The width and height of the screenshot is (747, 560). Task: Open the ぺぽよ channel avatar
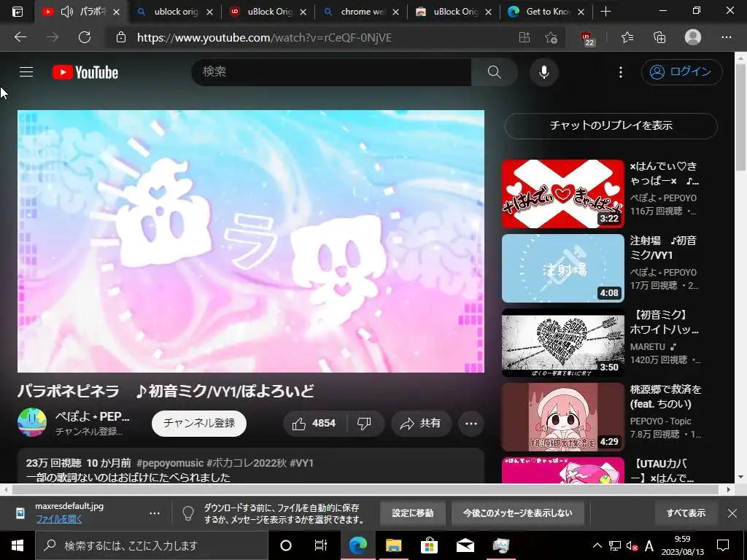(32, 422)
